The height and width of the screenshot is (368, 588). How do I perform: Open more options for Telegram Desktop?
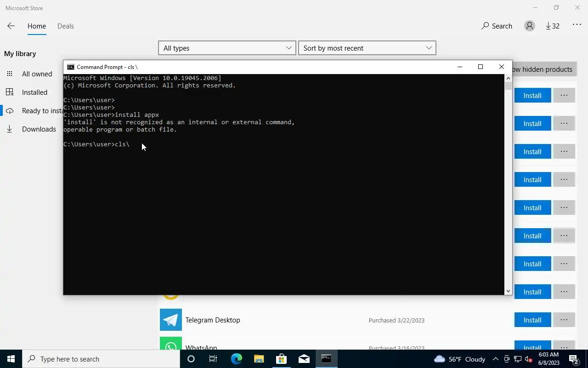pyautogui.click(x=564, y=320)
